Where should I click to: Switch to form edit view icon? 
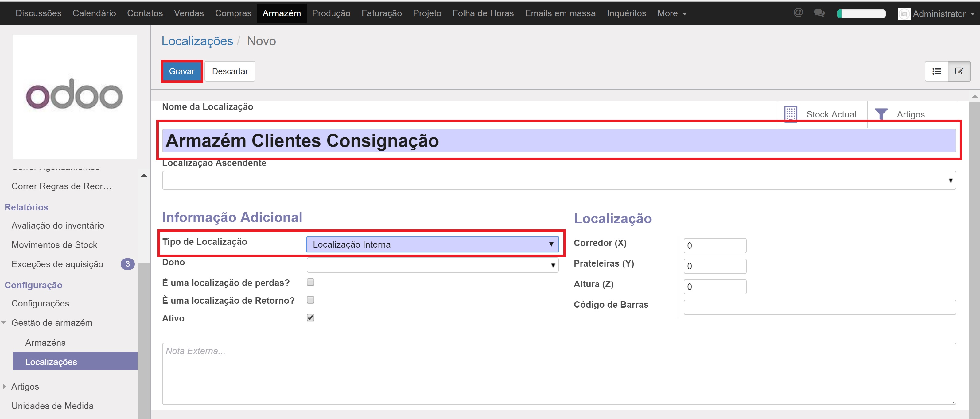tap(959, 71)
